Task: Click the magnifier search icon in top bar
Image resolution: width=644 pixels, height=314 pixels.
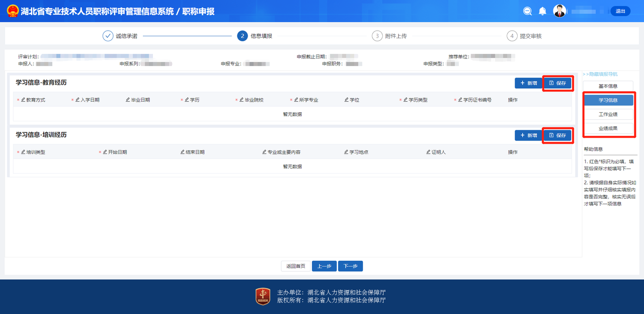Action: click(x=527, y=11)
